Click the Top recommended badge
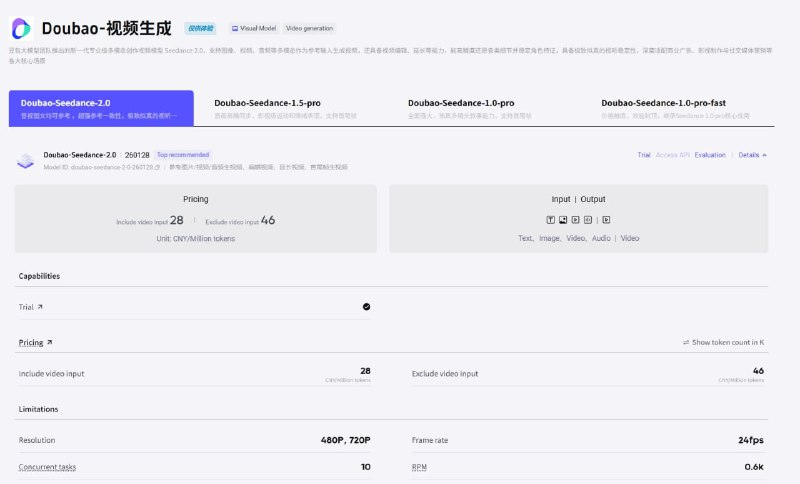The height and width of the screenshot is (484, 800). (183, 155)
